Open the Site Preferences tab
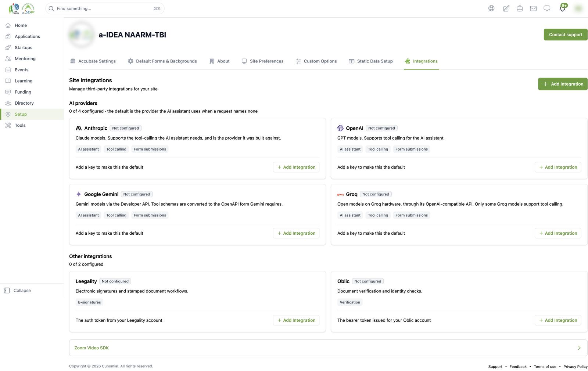This screenshot has height=371, width=588. 262,61
